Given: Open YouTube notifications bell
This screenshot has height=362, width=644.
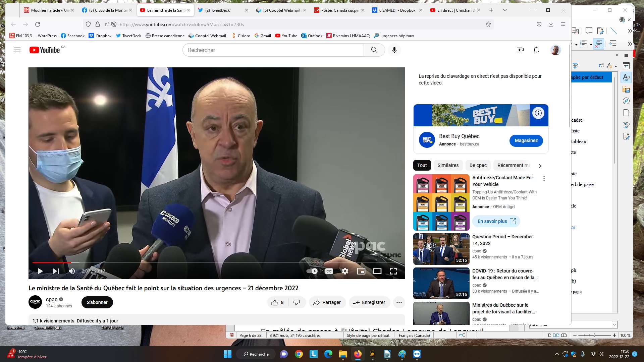Looking at the screenshot, I should point(536,50).
